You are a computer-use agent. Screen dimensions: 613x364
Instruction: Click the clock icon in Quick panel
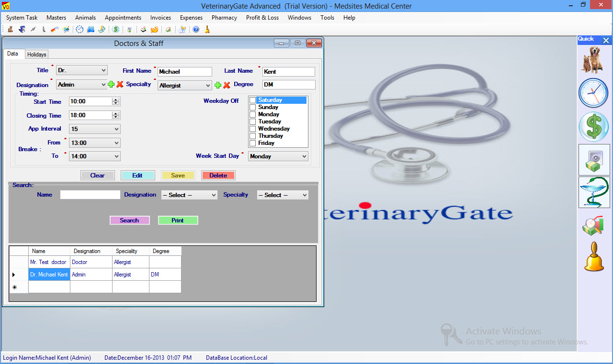click(x=594, y=93)
